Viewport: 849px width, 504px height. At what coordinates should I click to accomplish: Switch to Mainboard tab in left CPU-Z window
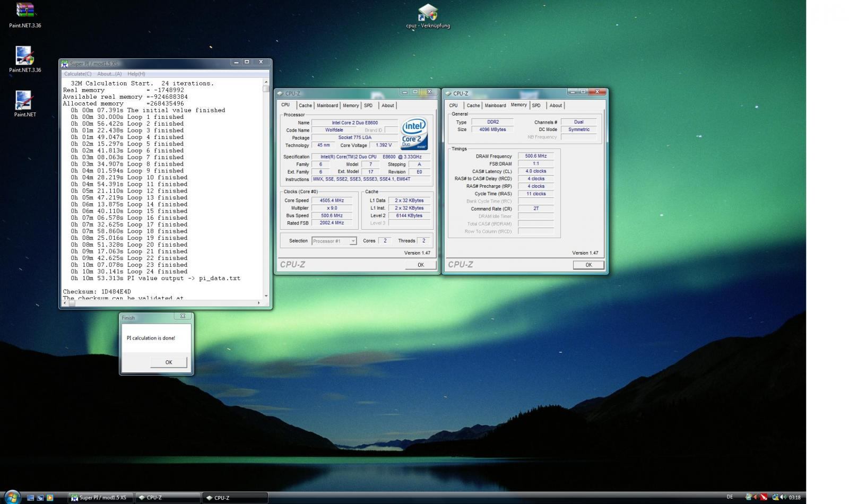pyautogui.click(x=327, y=106)
